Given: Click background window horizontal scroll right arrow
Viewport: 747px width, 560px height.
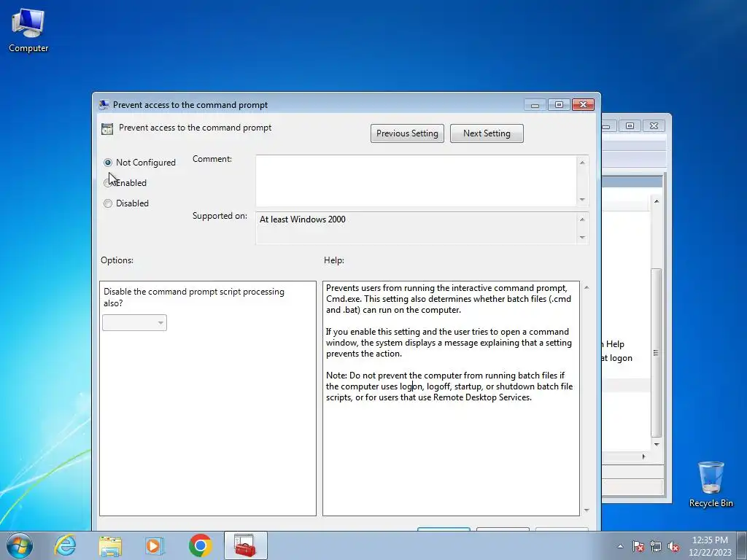Looking at the screenshot, I should pos(643,456).
